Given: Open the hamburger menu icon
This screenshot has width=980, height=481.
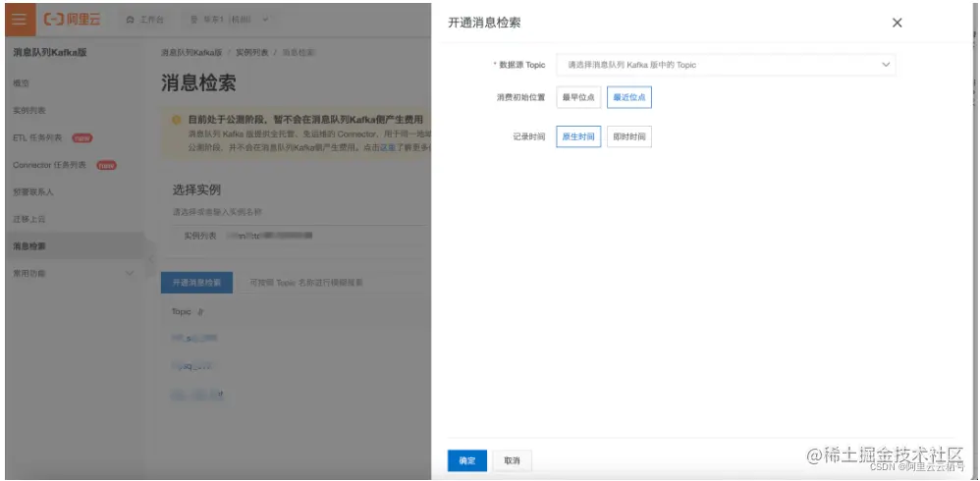Looking at the screenshot, I should tap(19, 20).
